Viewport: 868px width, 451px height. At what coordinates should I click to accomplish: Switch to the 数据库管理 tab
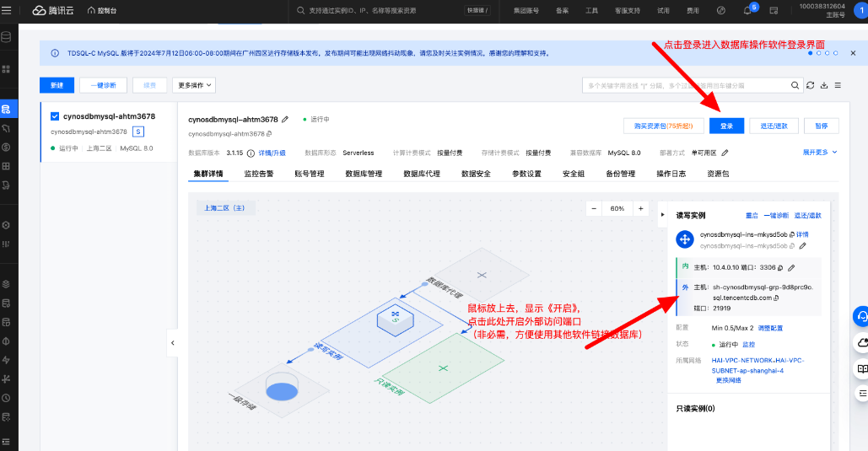click(364, 174)
